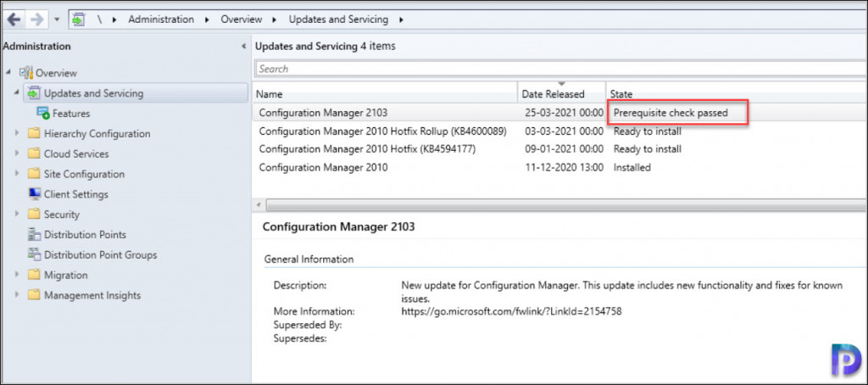
Task: Click the Installed state cell
Action: coord(632,167)
